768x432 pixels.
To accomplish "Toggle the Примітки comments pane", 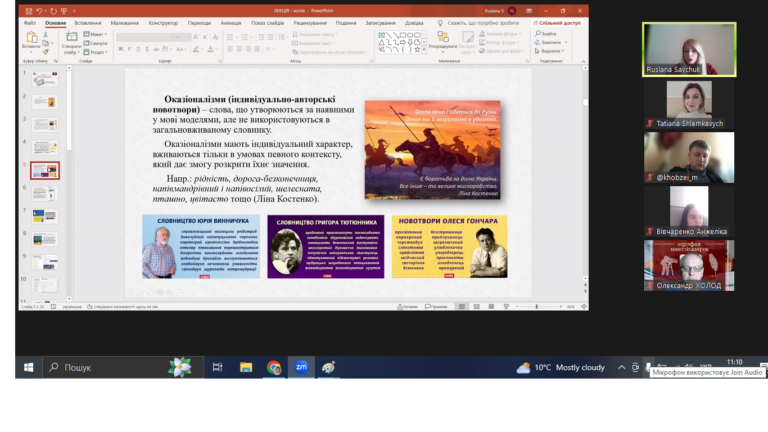I will (436, 307).
